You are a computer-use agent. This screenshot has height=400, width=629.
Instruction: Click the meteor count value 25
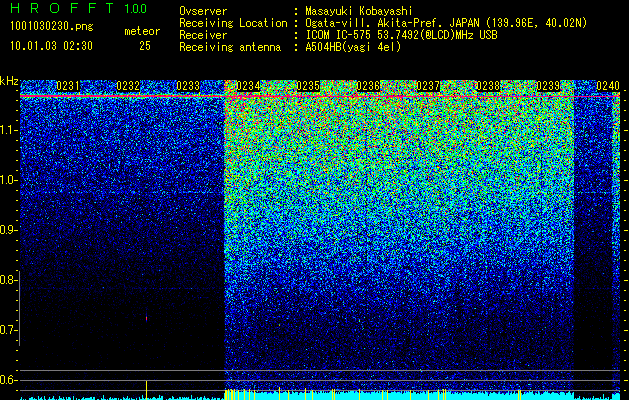145,46
